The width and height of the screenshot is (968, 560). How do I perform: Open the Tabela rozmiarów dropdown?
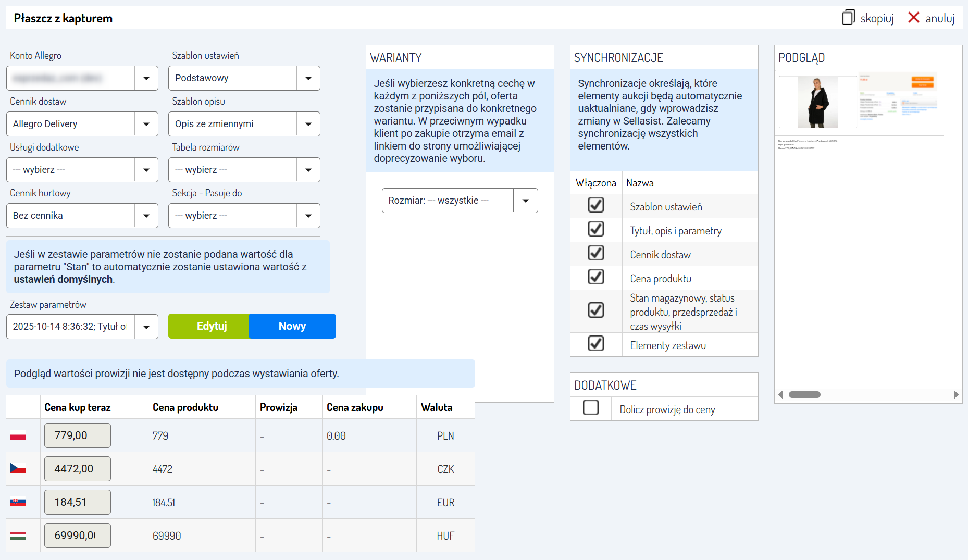(x=308, y=170)
